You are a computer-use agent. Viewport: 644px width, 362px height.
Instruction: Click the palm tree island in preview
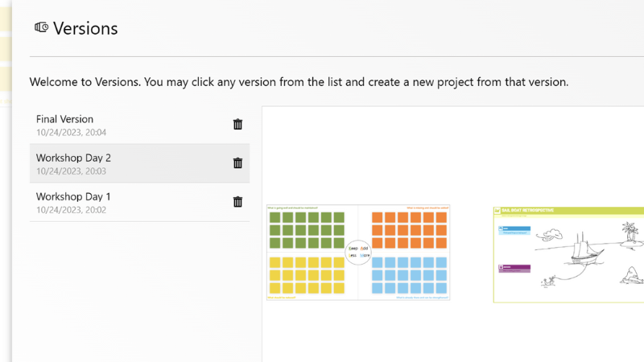[629, 233]
